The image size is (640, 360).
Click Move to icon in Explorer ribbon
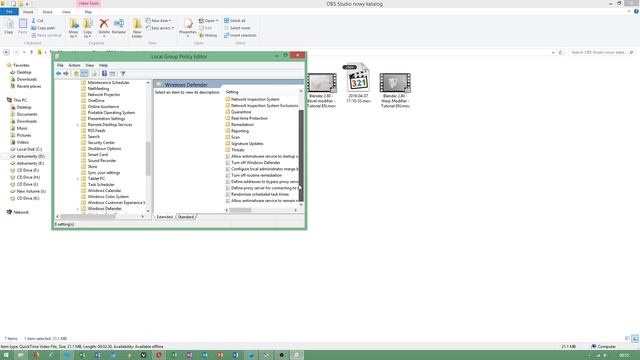click(73, 28)
